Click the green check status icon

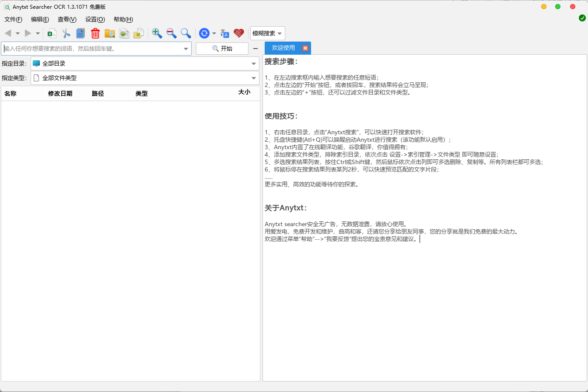(x=582, y=18)
